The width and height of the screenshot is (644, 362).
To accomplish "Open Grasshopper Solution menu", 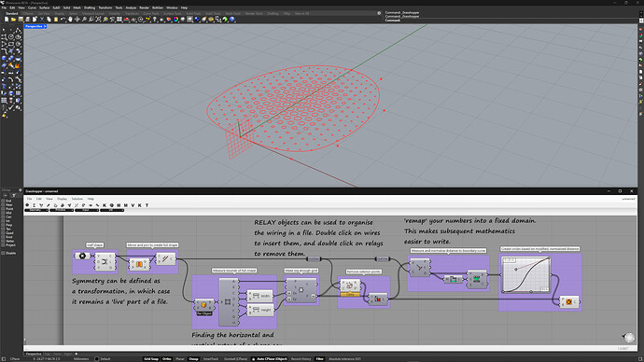I will coord(77,199).
